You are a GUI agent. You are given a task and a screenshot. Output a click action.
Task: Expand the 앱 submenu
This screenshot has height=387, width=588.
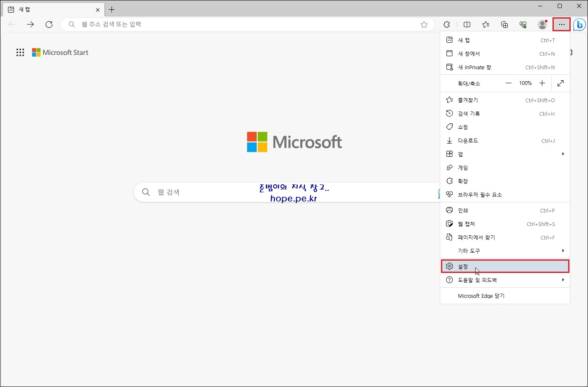pos(505,154)
